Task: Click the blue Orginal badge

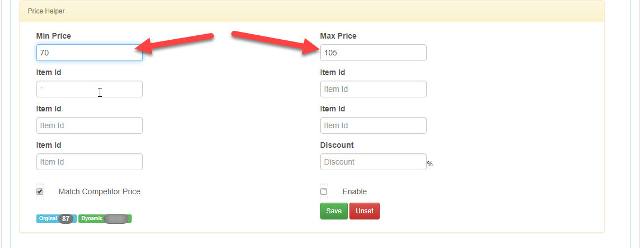Action: pyautogui.click(x=48, y=218)
